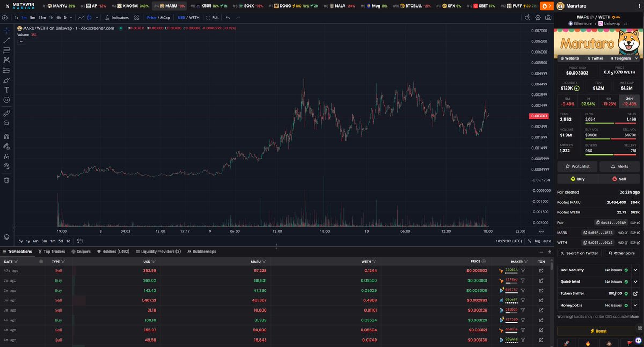The image size is (644, 347).
Task: Open the Snipers tab
Action: coord(81,251)
